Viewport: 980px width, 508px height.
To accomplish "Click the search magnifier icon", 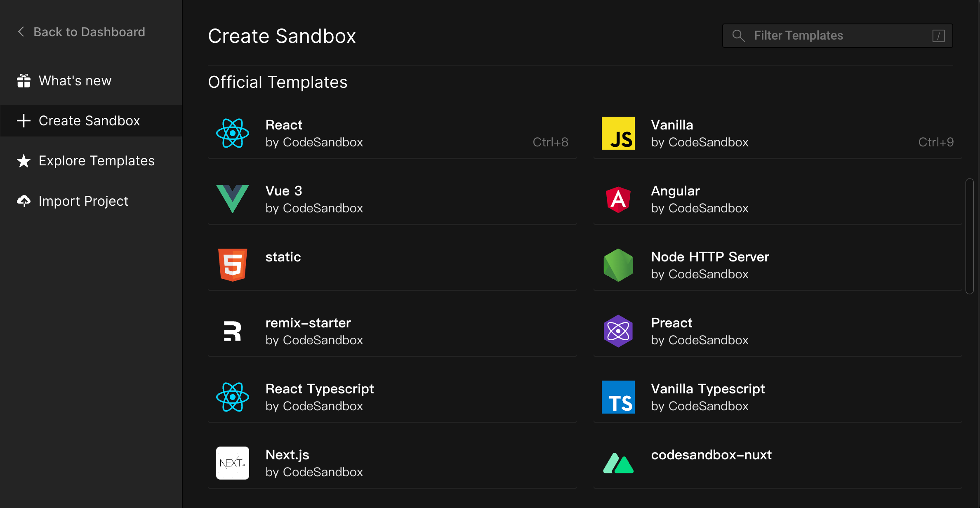I will click(738, 35).
